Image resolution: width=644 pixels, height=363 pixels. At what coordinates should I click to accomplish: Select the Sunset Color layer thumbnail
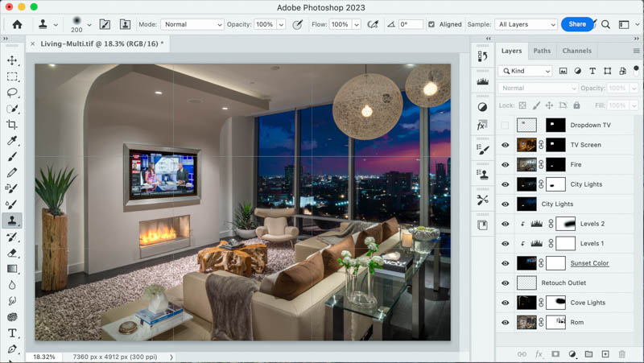[x=527, y=263]
